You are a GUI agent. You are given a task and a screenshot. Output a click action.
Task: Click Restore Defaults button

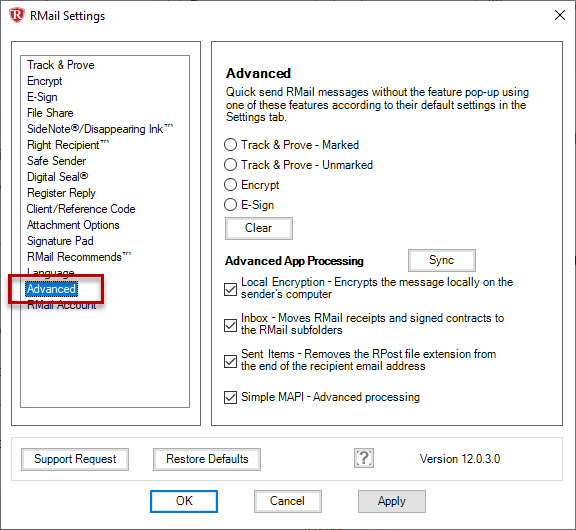207,459
